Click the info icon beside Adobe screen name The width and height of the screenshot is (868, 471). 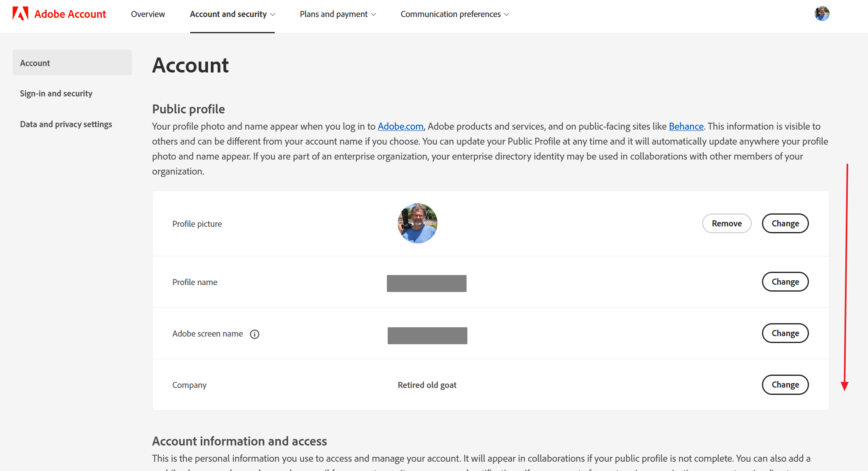pyautogui.click(x=255, y=334)
